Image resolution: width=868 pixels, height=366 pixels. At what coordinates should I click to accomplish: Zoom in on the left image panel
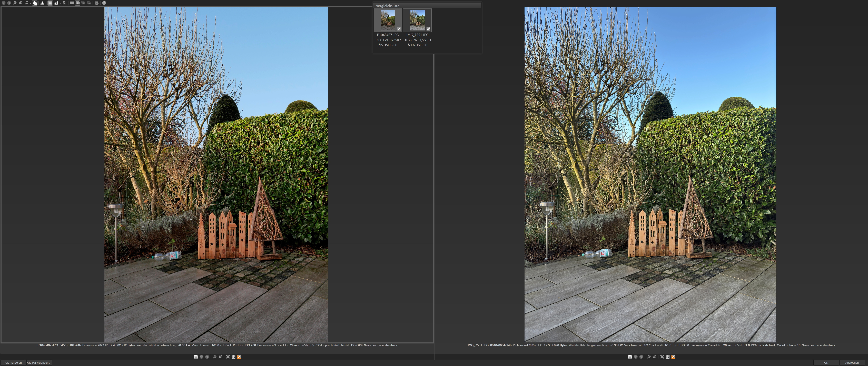pos(215,357)
